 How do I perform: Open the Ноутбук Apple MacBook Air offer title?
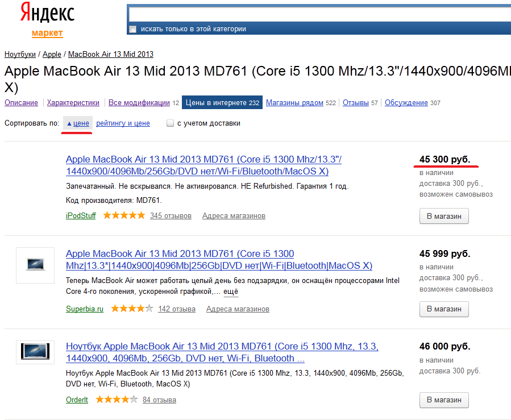222,352
